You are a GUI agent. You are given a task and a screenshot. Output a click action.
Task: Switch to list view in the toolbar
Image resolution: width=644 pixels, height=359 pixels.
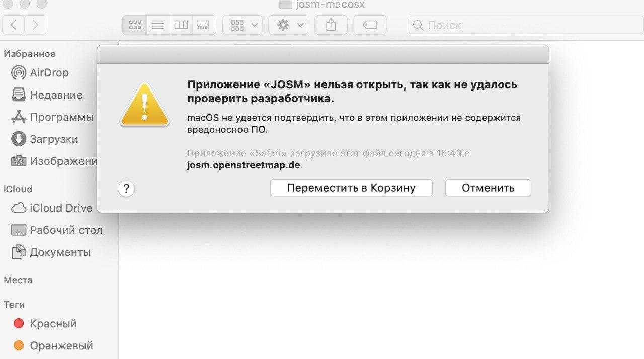pyautogui.click(x=158, y=25)
